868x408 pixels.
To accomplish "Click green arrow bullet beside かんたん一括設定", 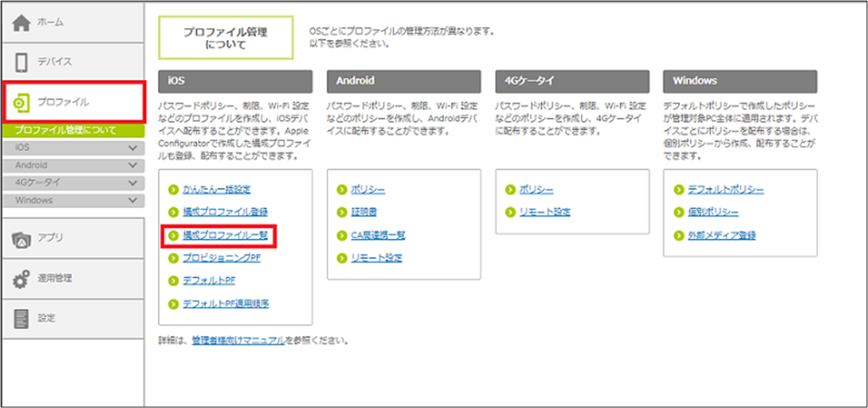I will point(173,190).
